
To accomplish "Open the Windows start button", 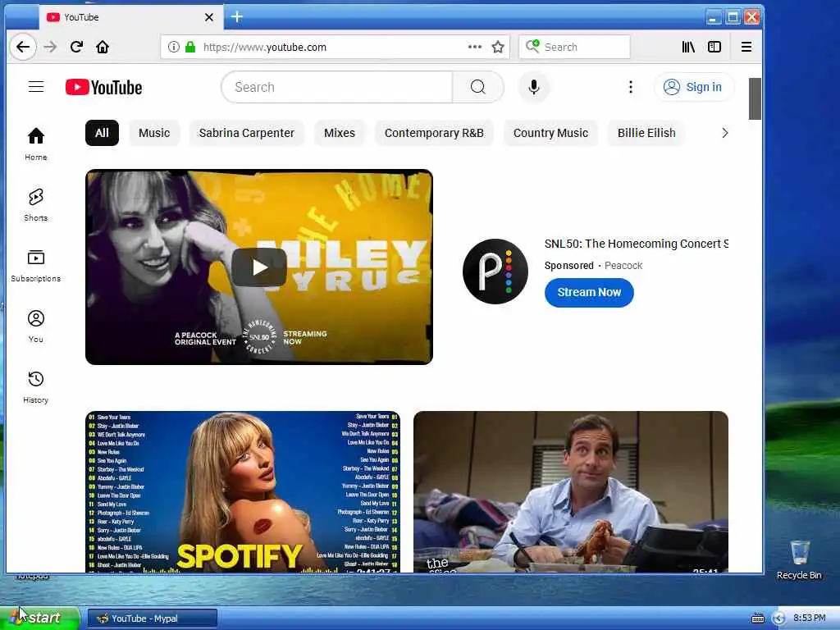I will pyautogui.click(x=39, y=619).
